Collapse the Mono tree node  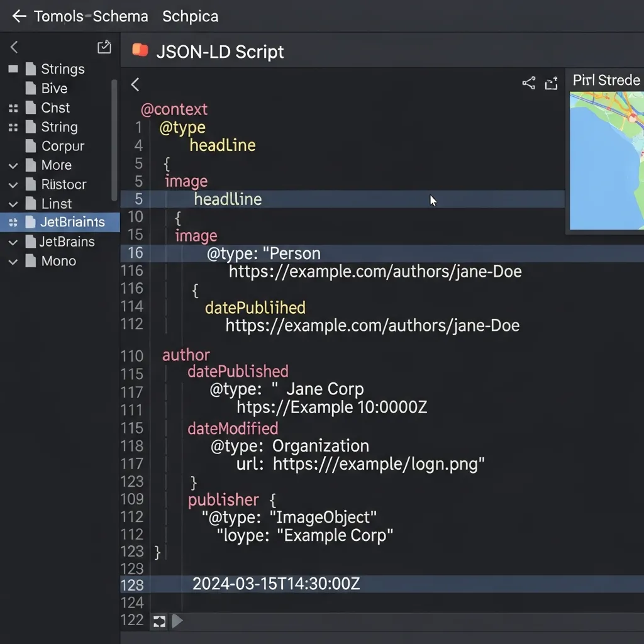click(x=13, y=262)
